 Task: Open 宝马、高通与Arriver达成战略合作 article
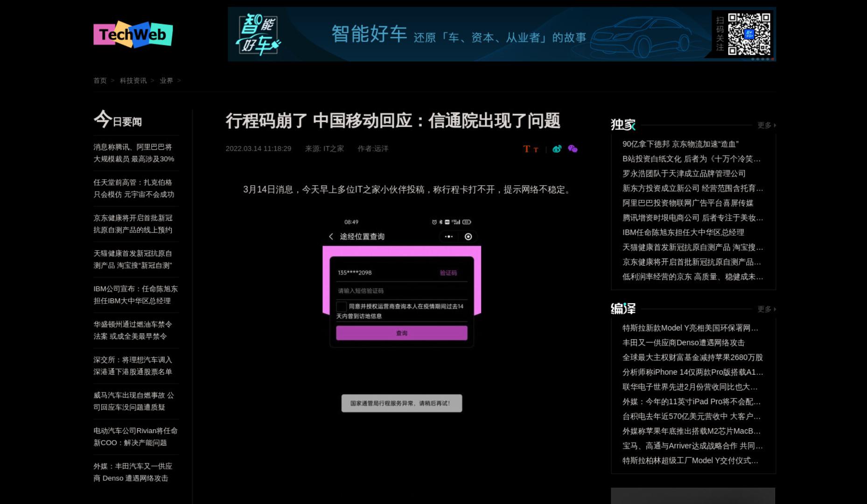click(x=693, y=446)
